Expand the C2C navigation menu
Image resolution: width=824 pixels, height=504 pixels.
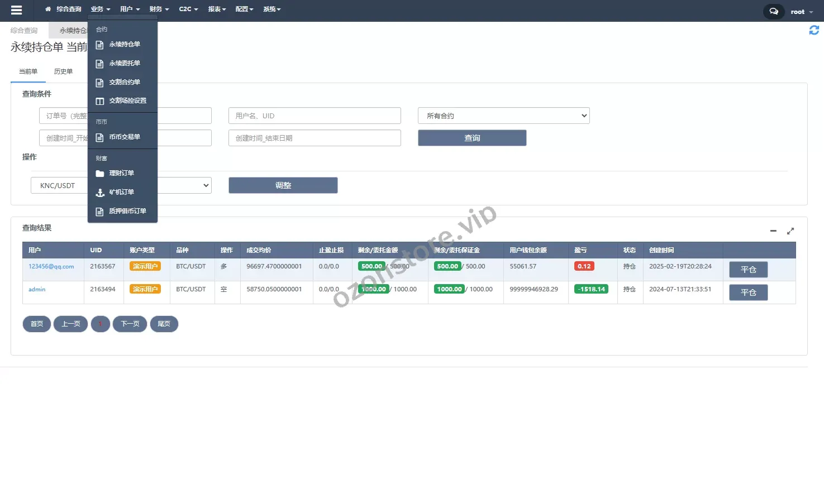pyautogui.click(x=188, y=9)
